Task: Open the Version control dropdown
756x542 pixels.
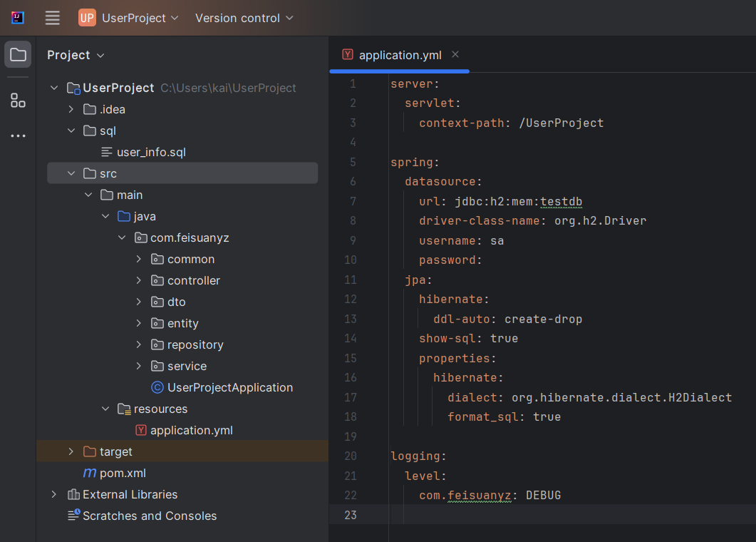Action: coord(244,18)
